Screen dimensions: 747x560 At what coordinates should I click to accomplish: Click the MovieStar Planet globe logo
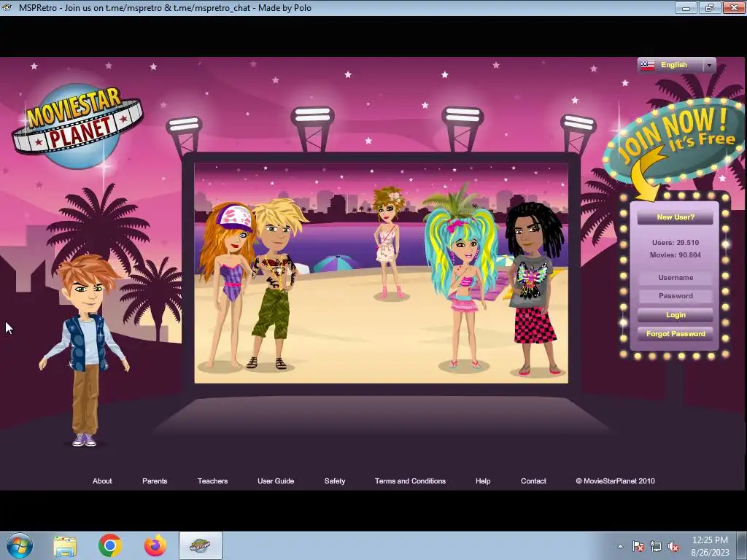(x=77, y=126)
